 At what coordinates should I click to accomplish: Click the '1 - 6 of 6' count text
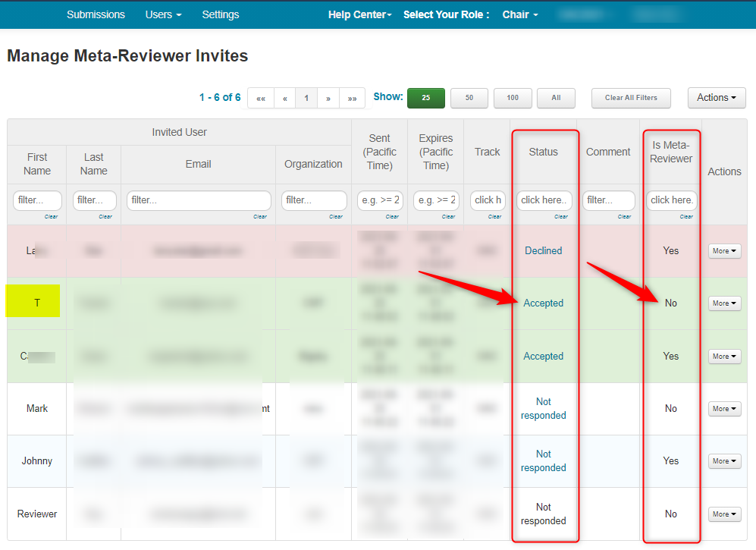pyautogui.click(x=220, y=97)
